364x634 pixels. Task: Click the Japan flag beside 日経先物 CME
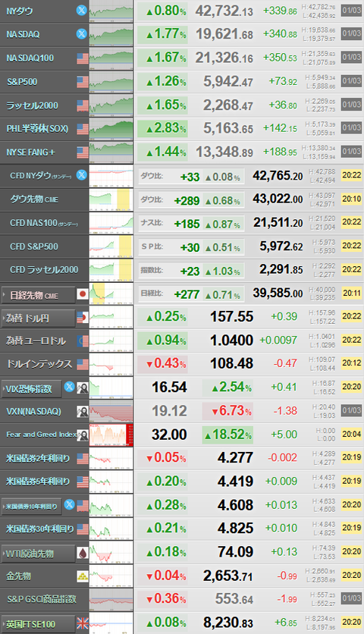point(83,294)
